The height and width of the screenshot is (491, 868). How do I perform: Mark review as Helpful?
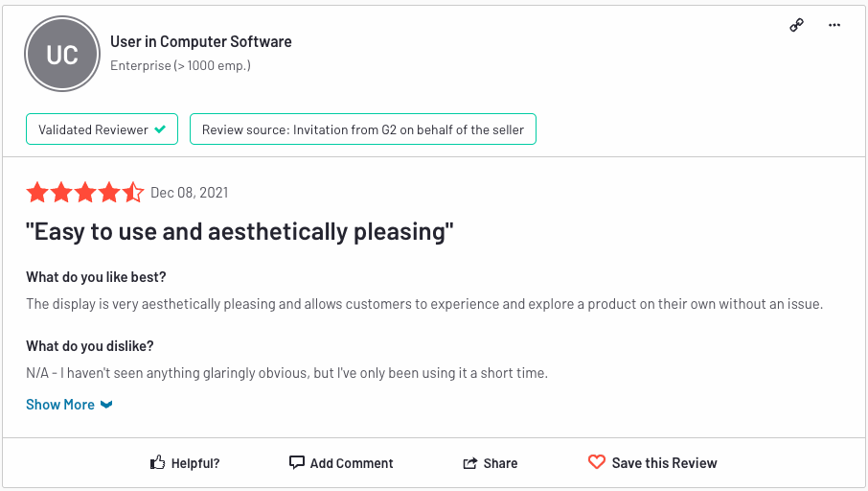[195, 463]
